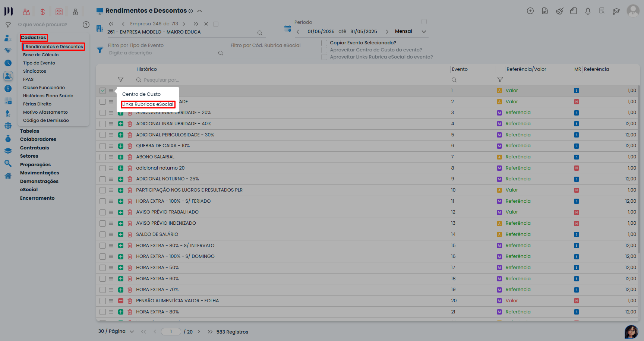Open the Encerramento sidebar section
Image resolution: width=644 pixels, height=341 pixels.
(37, 198)
